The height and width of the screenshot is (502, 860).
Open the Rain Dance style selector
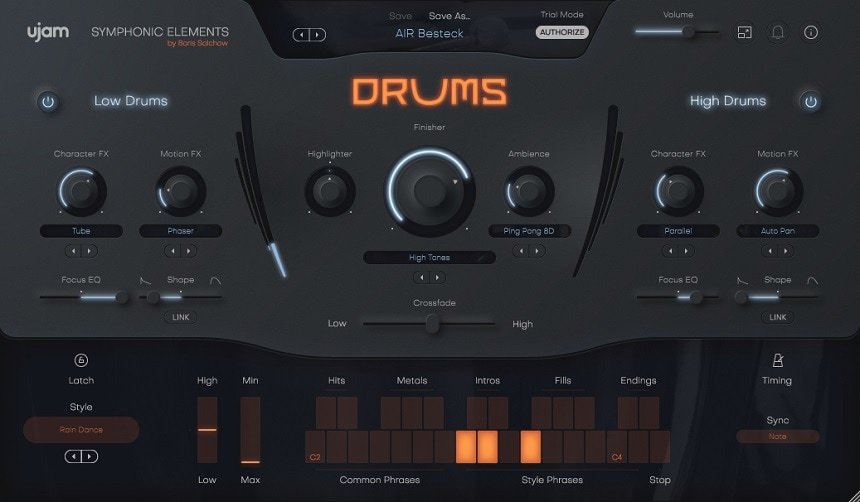pyautogui.click(x=81, y=430)
